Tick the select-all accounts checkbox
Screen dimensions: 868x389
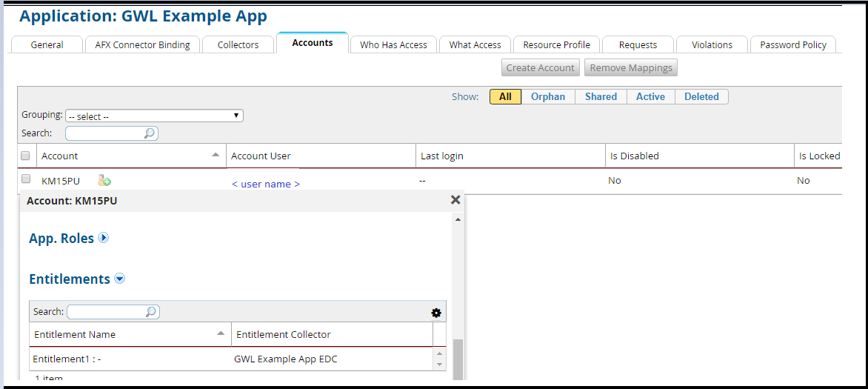point(25,156)
